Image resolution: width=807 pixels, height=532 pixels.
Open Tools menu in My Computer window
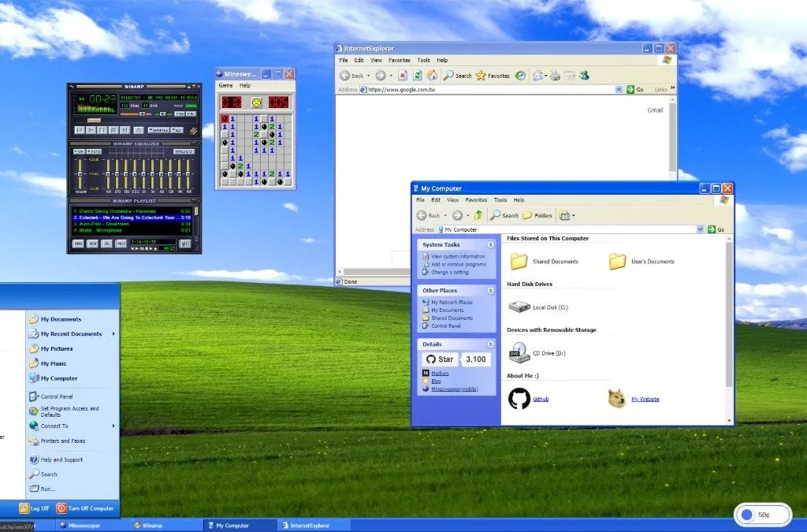pos(500,199)
